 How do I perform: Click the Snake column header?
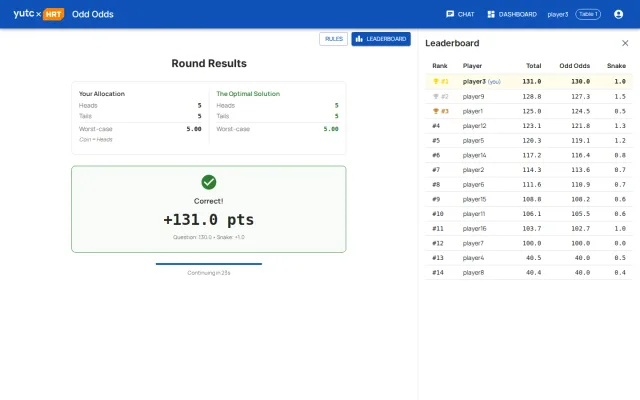click(616, 66)
